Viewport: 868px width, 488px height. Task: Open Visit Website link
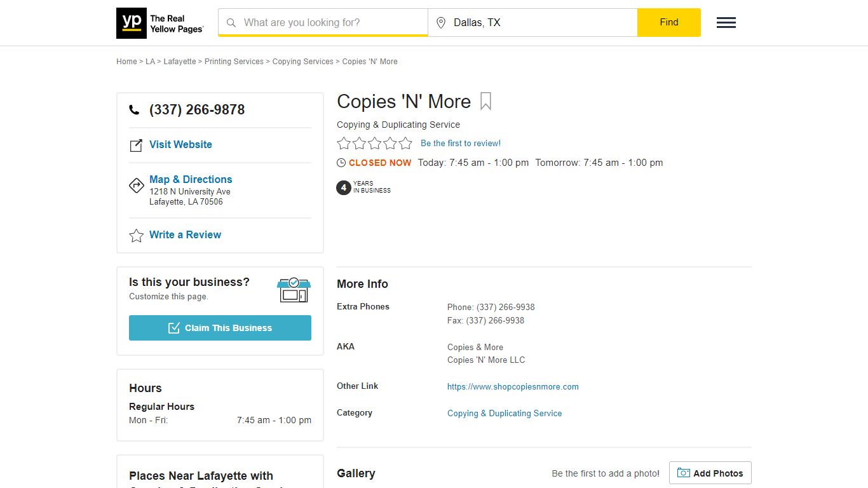180,145
